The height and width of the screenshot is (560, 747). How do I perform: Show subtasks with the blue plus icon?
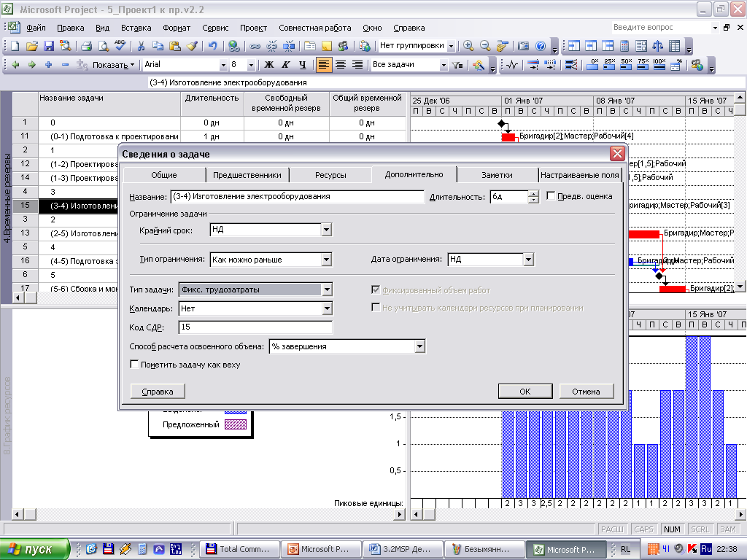[49, 64]
